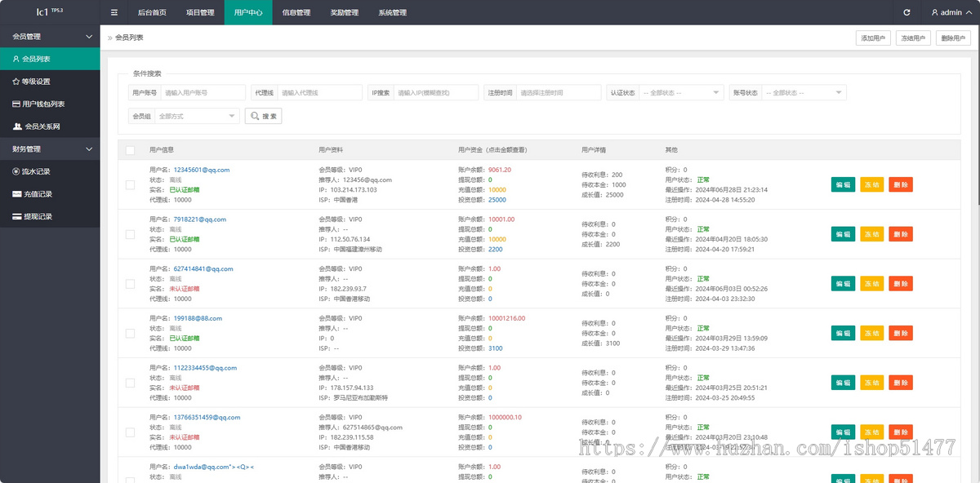
Task: Click account balance 1000000.10
Action: click(x=505, y=417)
